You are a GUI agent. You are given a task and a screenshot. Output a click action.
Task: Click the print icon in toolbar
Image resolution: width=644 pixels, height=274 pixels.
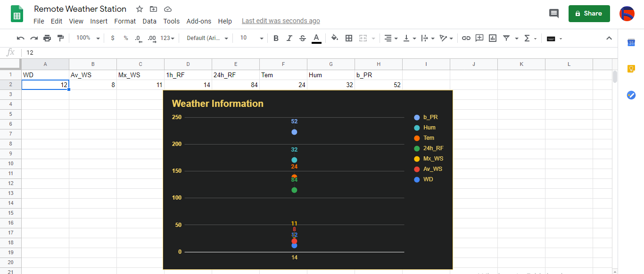point(47,38)
